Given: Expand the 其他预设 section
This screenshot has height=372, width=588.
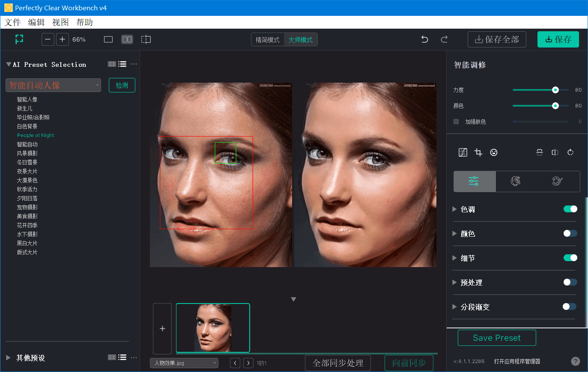Looking at the screenshot, I should [7, 358].
